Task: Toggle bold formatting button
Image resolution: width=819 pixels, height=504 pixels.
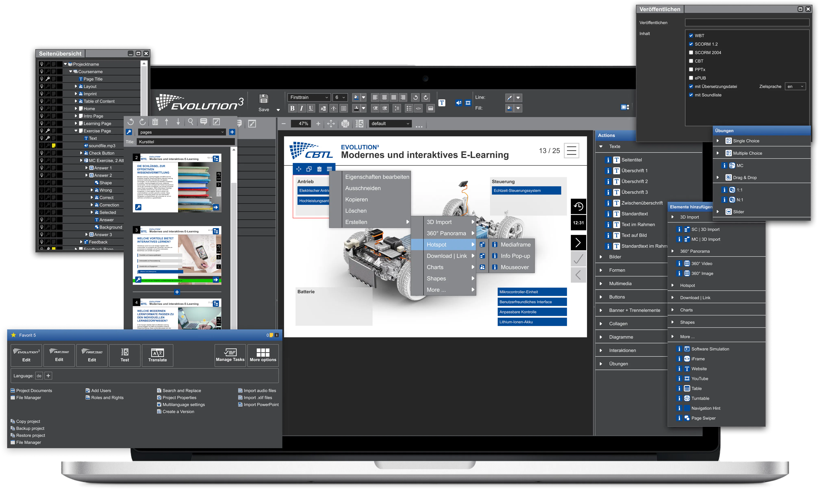Action: (292, 108)
